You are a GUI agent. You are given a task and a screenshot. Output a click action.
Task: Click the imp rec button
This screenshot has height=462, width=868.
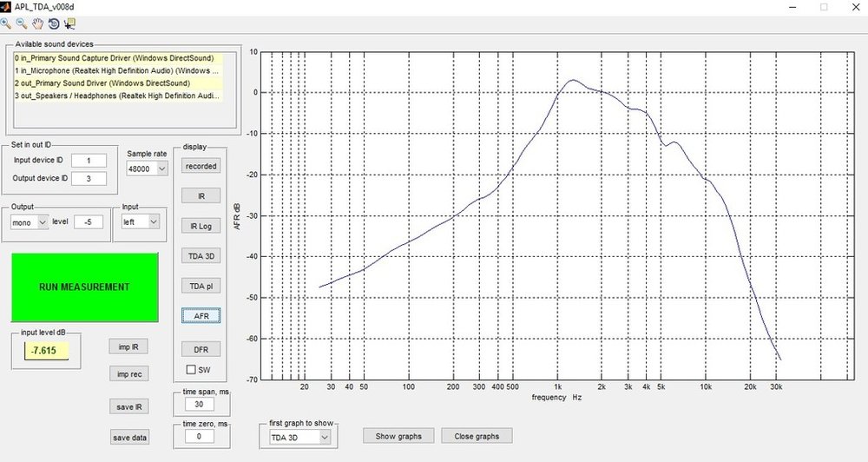[129, 374]
